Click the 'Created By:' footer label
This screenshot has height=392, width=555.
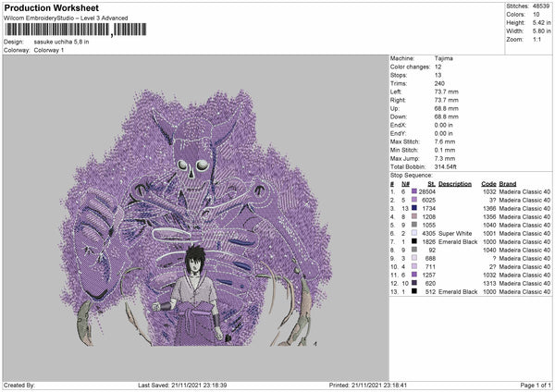pos(19,385)
